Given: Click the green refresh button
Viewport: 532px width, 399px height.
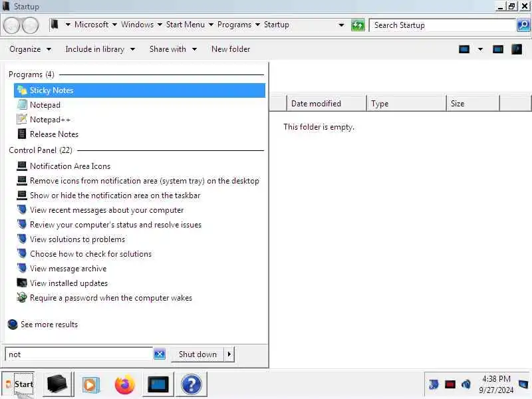Looking at the screenshot, I should pos(358,25).
